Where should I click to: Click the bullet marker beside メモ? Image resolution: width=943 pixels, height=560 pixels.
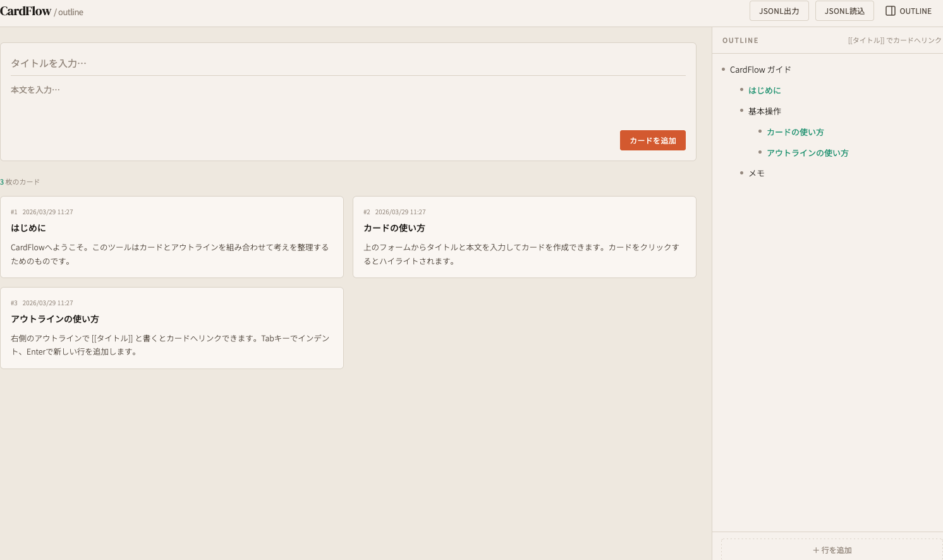(x=740, y=173)
